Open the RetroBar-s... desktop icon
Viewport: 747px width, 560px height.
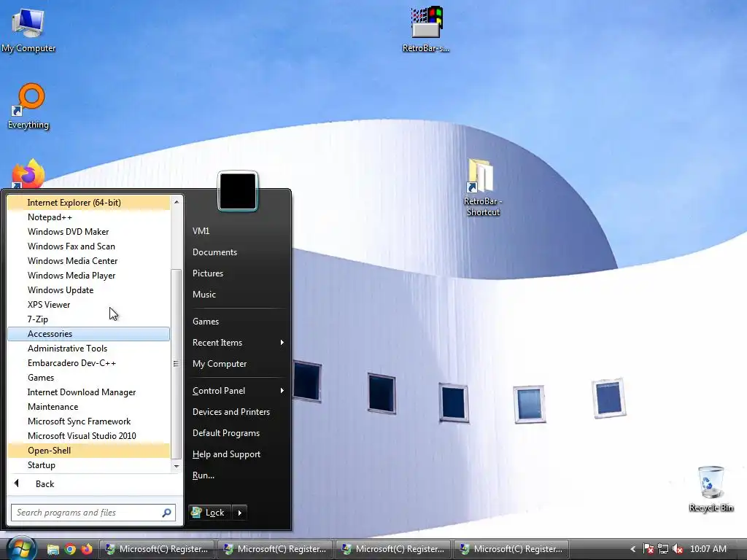[426, 29]
